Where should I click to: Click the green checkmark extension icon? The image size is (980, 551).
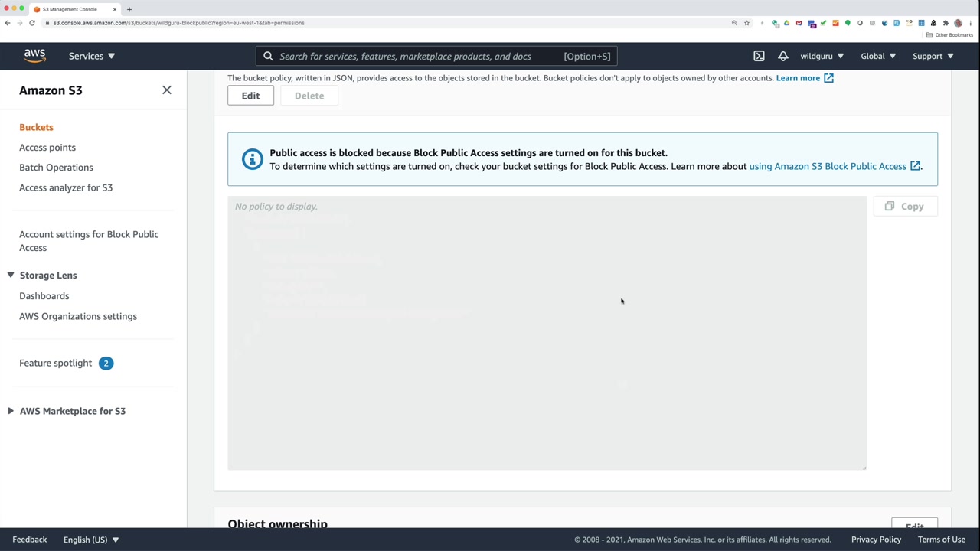click(x=823, y=23)
